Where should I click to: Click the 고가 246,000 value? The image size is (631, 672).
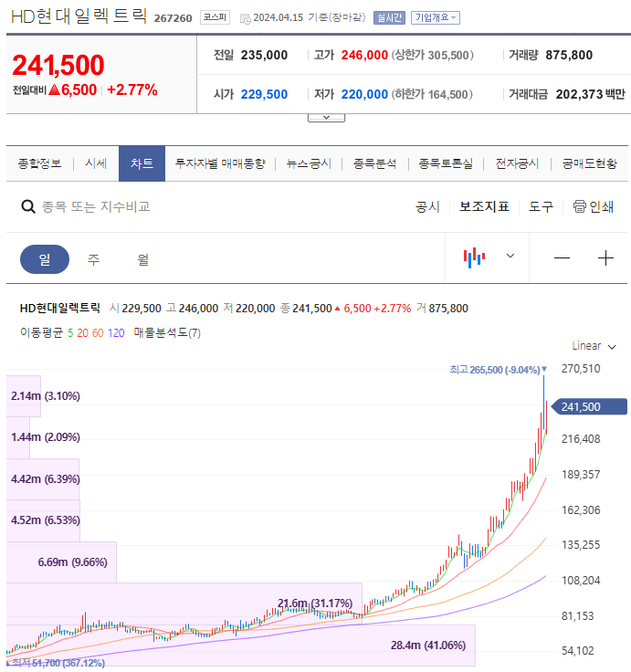click(364, 56)
